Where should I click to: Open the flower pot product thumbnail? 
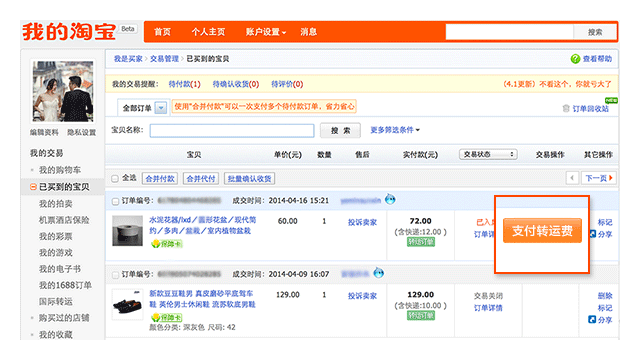click(x=128, y=231)
